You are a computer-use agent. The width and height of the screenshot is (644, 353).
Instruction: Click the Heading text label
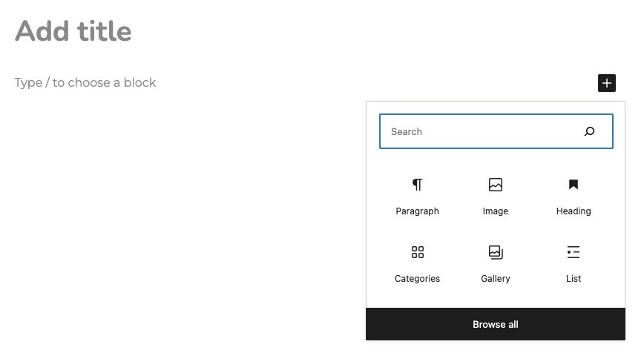[x=574, y=211]
